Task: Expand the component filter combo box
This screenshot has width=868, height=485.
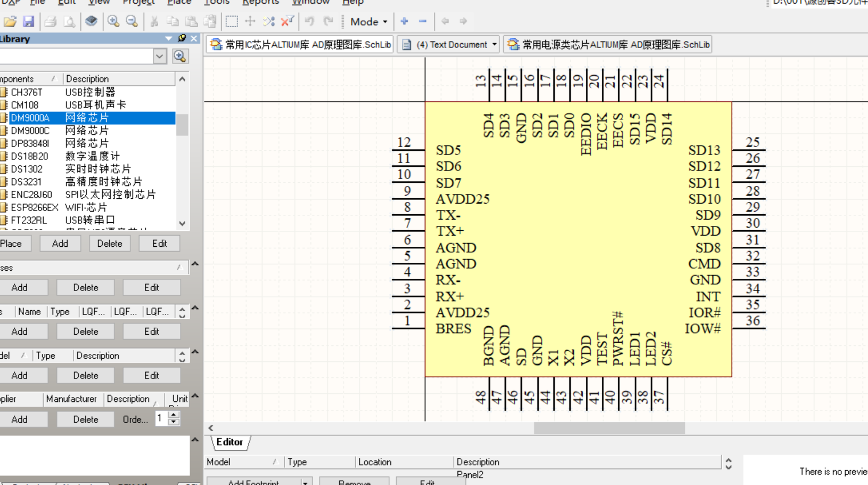Action: pos(159,56)
